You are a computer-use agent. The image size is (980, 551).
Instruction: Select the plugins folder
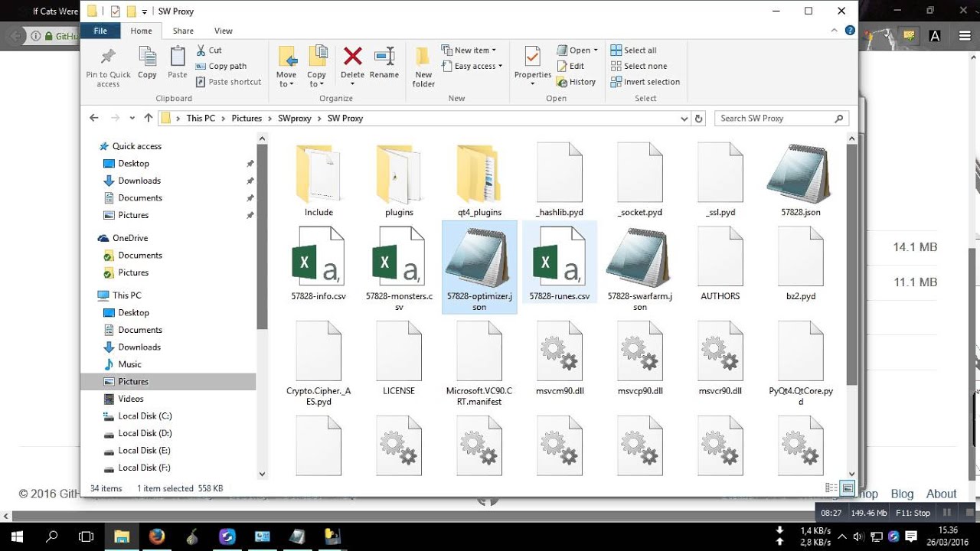point(399,179)
